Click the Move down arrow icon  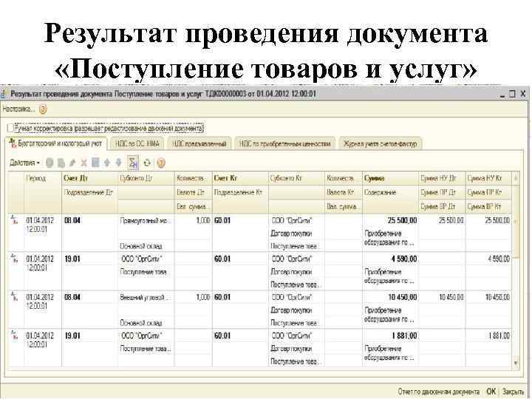[118, 163]
